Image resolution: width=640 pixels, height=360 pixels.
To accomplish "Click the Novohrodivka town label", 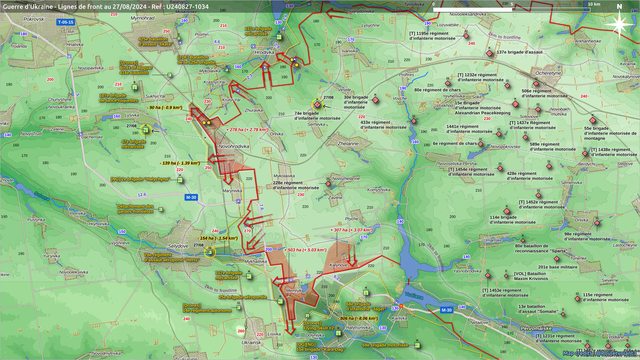I will point(233,146).
